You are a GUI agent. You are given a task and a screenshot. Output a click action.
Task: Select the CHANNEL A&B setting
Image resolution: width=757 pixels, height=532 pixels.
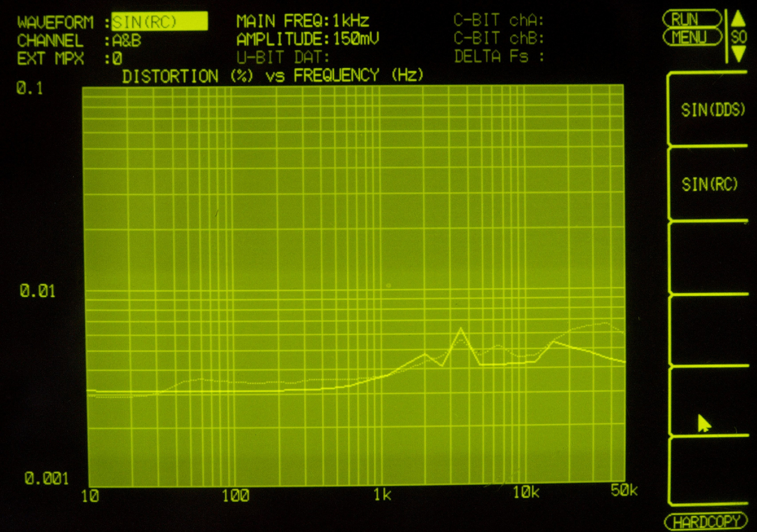[x=127, y=40]
